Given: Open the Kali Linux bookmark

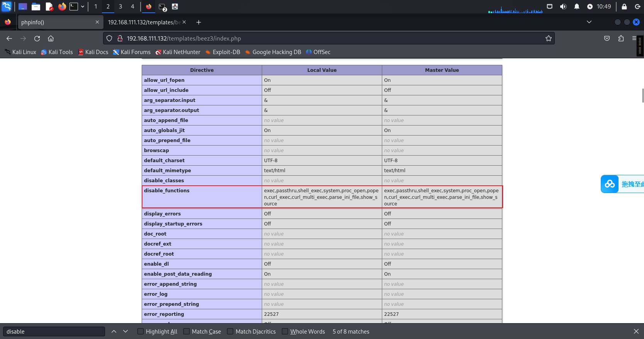Looking at the screenshot, I should click(20, 52).
